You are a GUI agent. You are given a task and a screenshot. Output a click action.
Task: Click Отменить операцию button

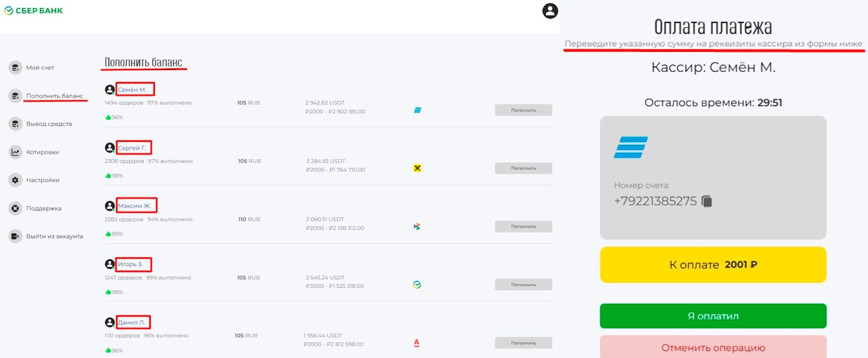713,348
